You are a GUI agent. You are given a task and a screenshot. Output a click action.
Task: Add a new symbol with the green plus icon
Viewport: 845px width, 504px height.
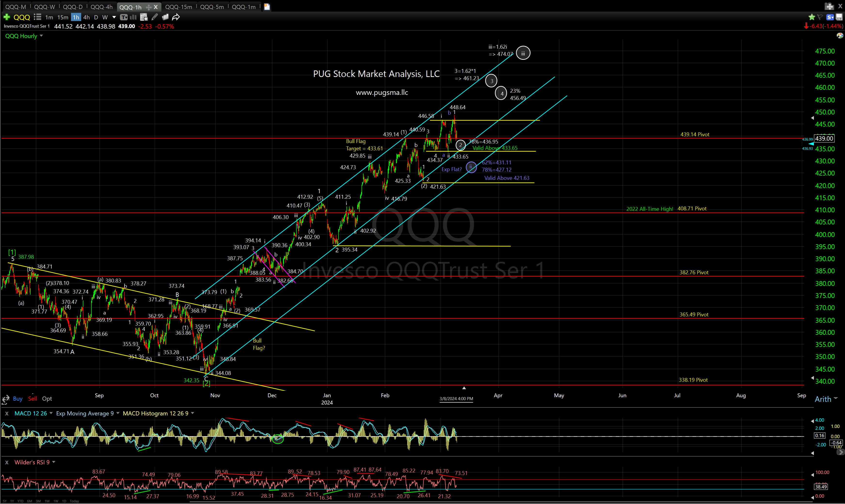(7, 17)
